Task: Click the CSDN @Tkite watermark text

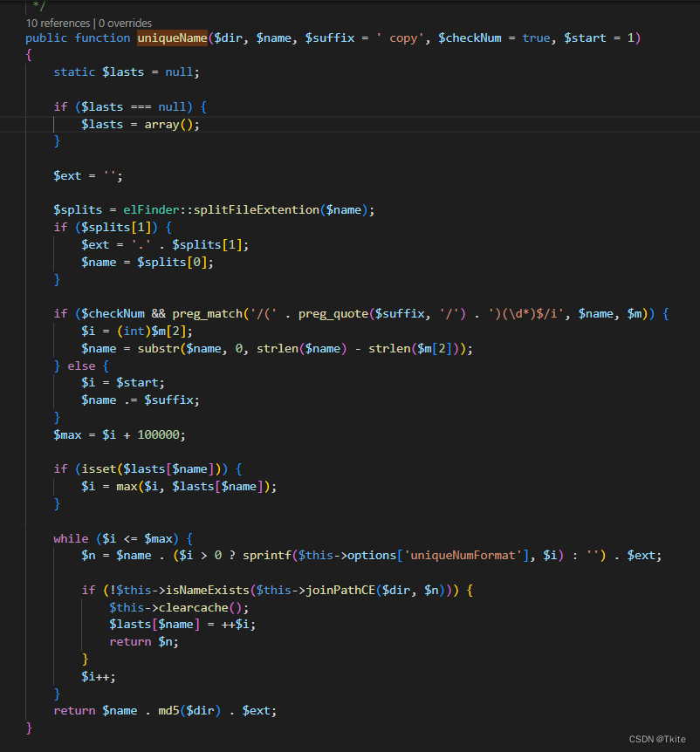Action: (x=655, y=739)
